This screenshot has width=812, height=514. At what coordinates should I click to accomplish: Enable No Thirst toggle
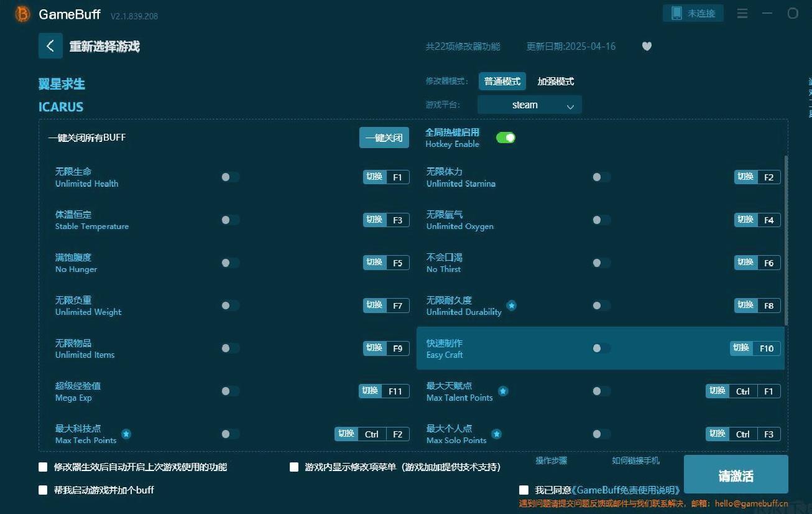click(601, 263)
